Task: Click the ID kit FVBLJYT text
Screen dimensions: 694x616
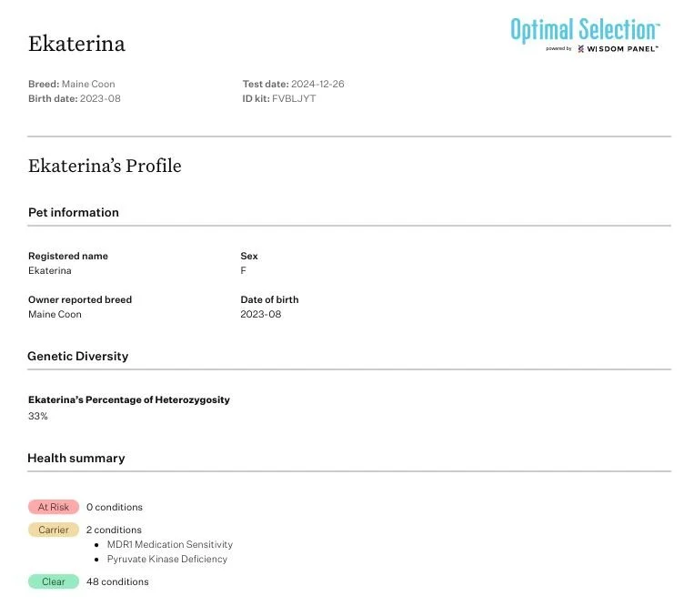Action: (279, 98)
